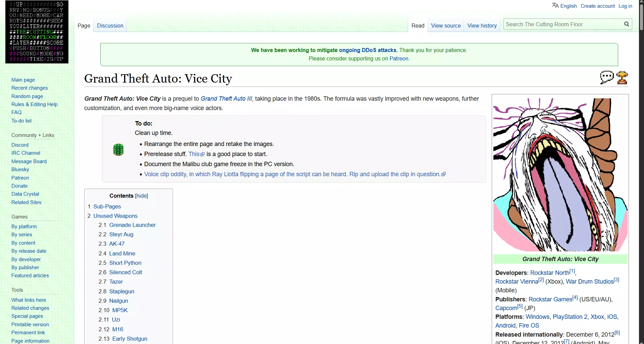Open Special pages link
Screen dimensions: 644x344
(27, 316)
